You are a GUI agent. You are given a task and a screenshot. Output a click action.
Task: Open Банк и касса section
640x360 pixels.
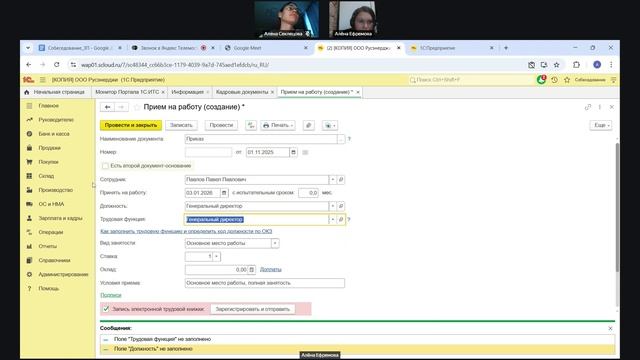click(54, 134)
